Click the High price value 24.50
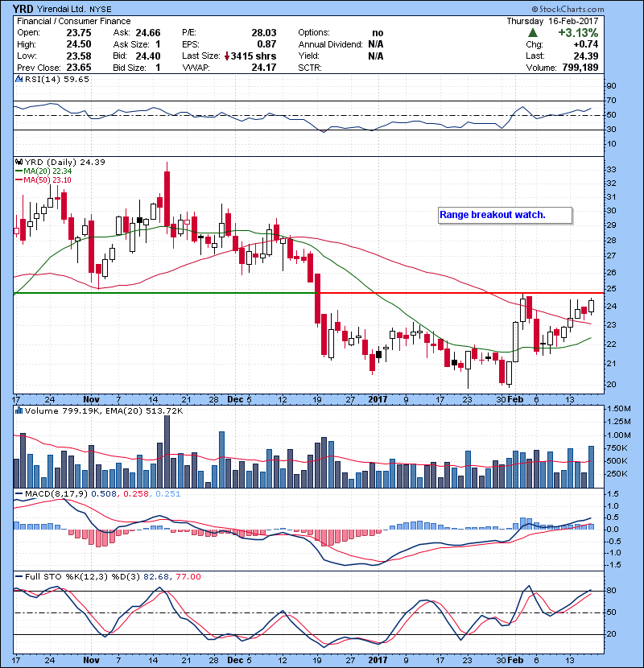 click(79, 44)
